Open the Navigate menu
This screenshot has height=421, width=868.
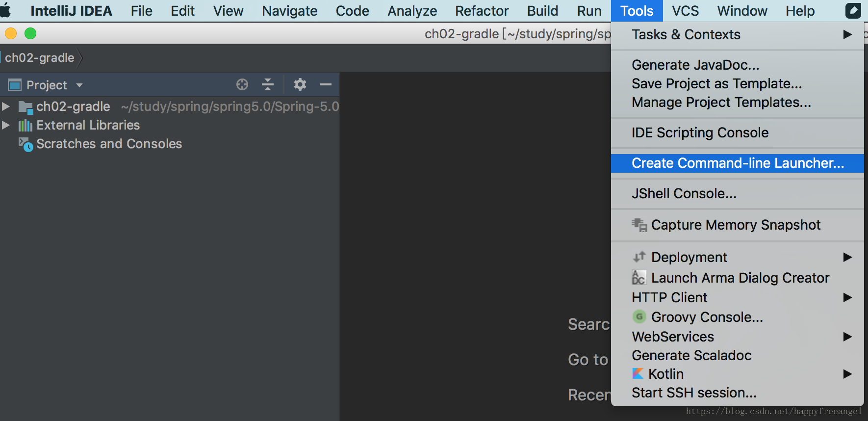coord(289,11)
